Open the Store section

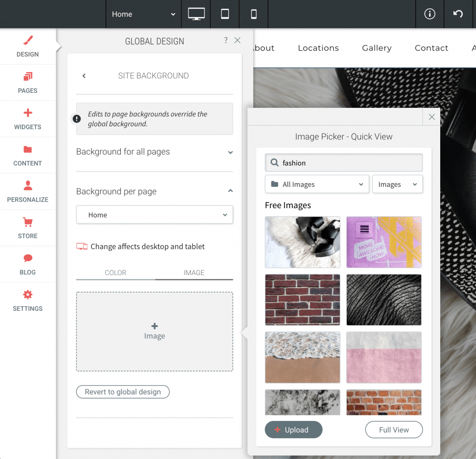[27, 228]
